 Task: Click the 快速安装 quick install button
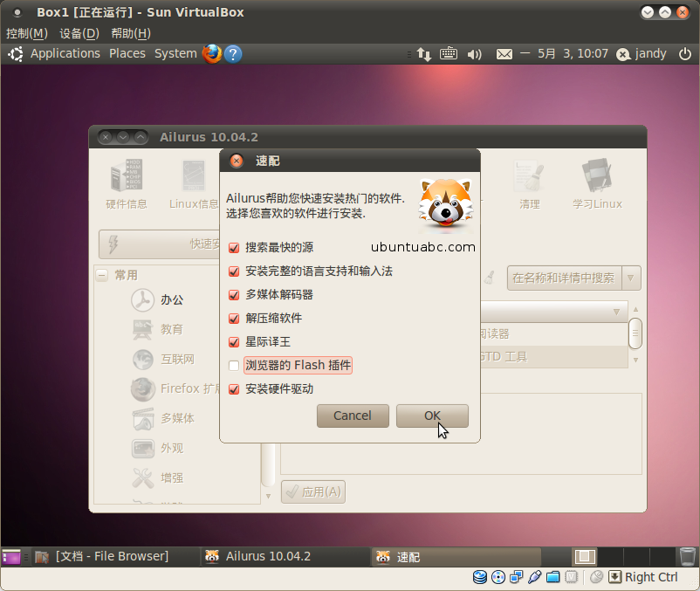pyautogui.click(x=160, y=244)
